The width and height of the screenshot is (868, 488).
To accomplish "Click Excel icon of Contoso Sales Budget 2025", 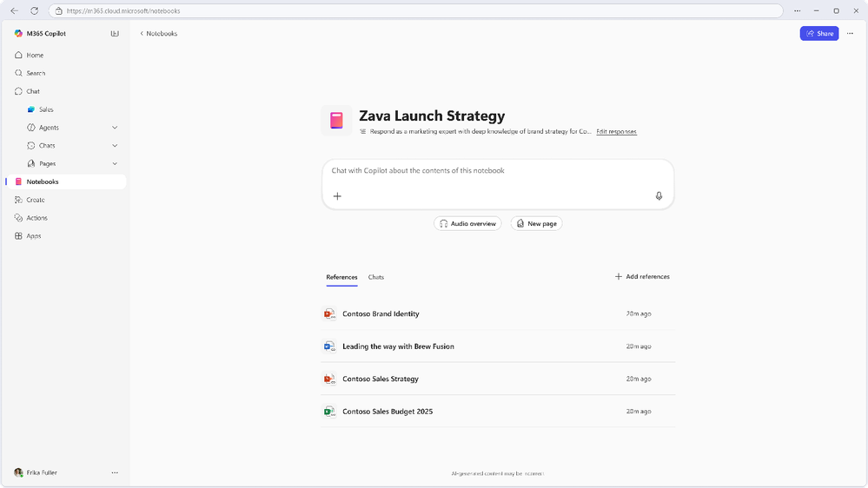I will 329,411.
